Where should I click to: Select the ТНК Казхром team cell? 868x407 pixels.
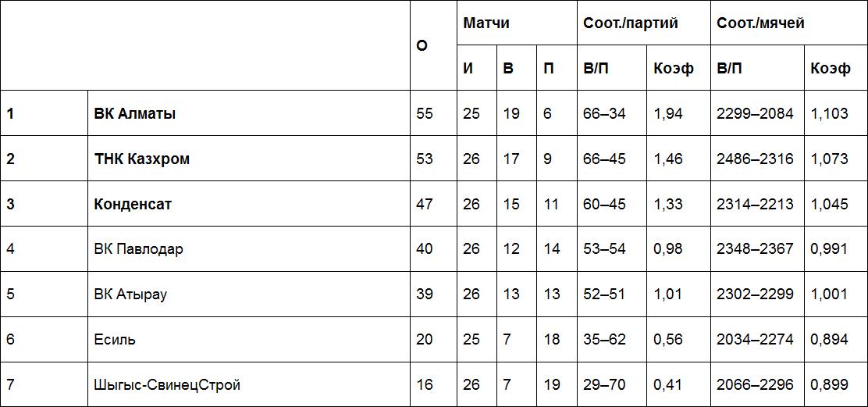142,159
